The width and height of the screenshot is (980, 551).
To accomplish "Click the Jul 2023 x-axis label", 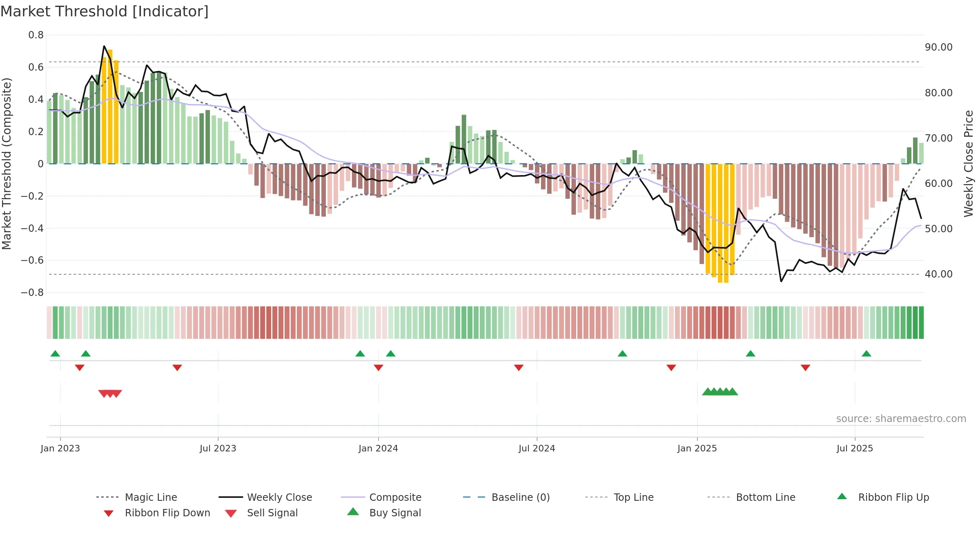I will pos(218,448).
